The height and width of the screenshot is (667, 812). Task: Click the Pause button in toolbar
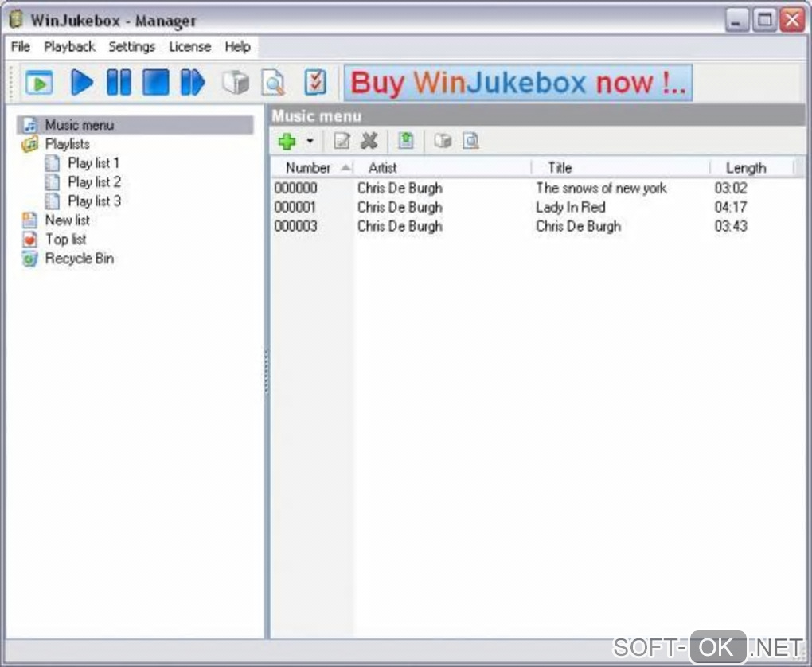(x=119, y=82)
